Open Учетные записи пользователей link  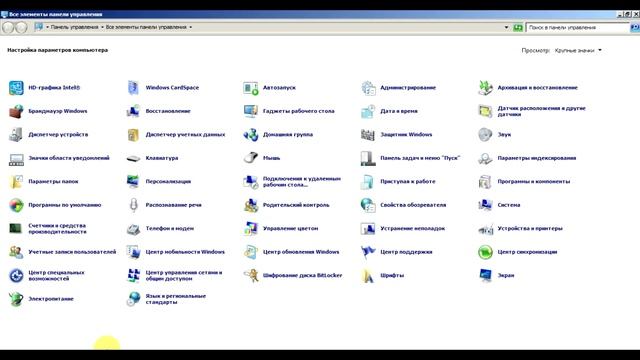click(x=72, y=252)
